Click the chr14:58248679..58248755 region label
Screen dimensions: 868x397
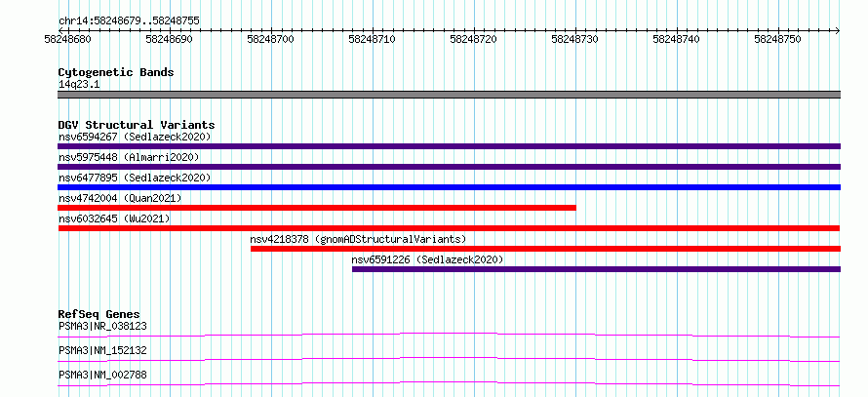click(129, 21)
